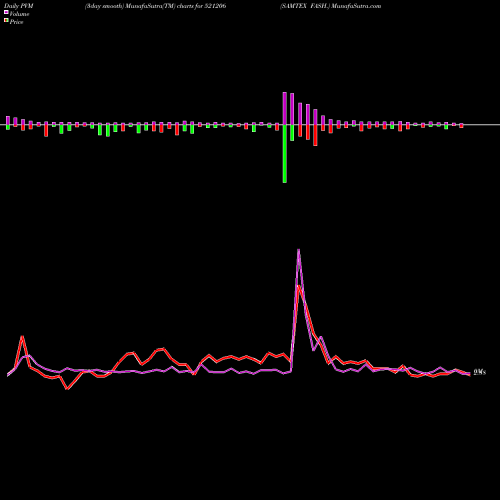Click the '(SAMTEX FASH.) MunafaSutra.com' header text
The image size is (500, 500).
tap(331, 6)
